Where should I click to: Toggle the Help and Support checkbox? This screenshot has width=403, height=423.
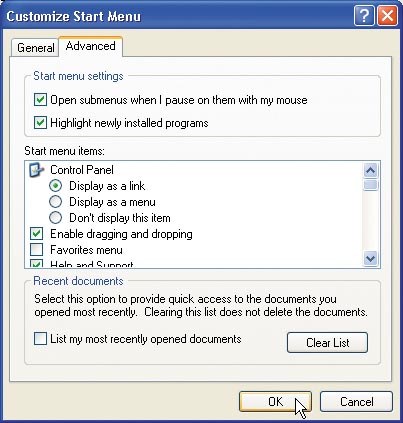coord(37,264)
